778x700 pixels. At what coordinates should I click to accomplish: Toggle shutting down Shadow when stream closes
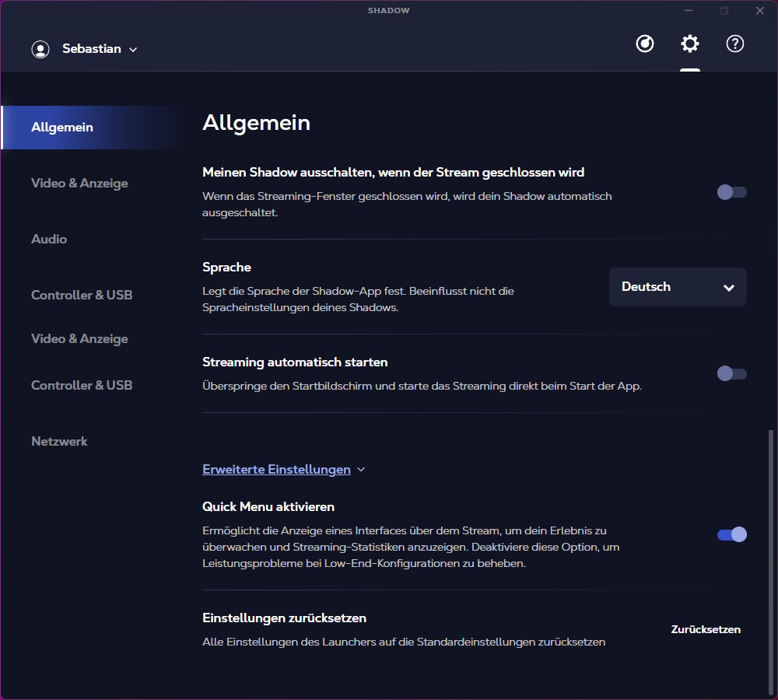[x=732, y=192]
